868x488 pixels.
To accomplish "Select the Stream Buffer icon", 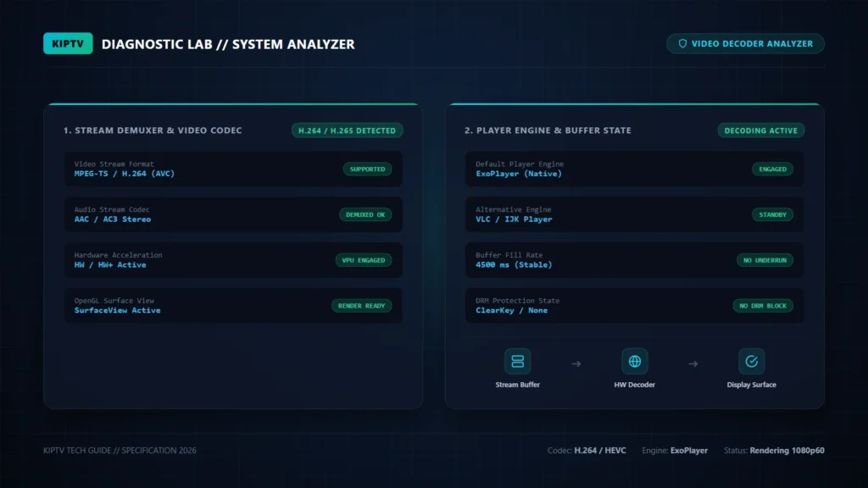I will coord(518,361).
